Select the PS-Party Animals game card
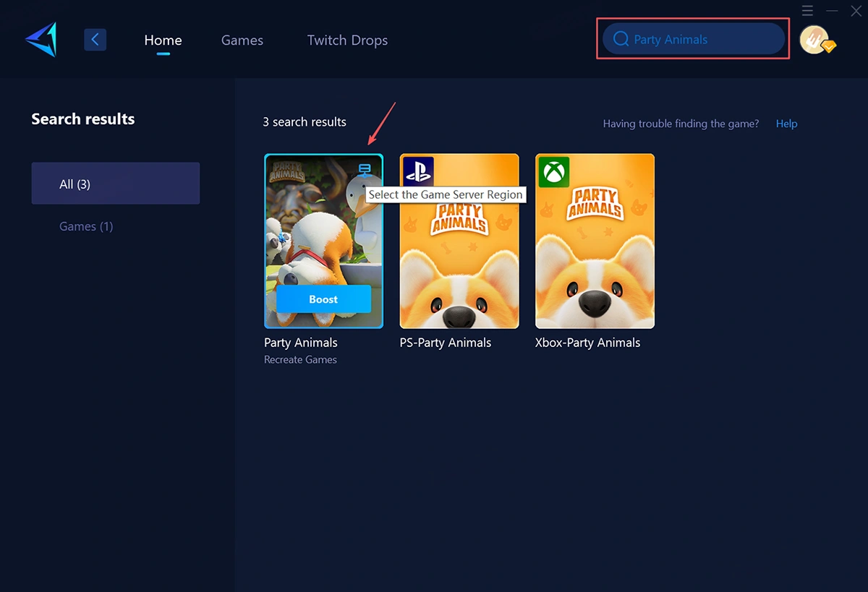This screenshot has height=592, width=868. pyautogui.click(x=459, y=242)
